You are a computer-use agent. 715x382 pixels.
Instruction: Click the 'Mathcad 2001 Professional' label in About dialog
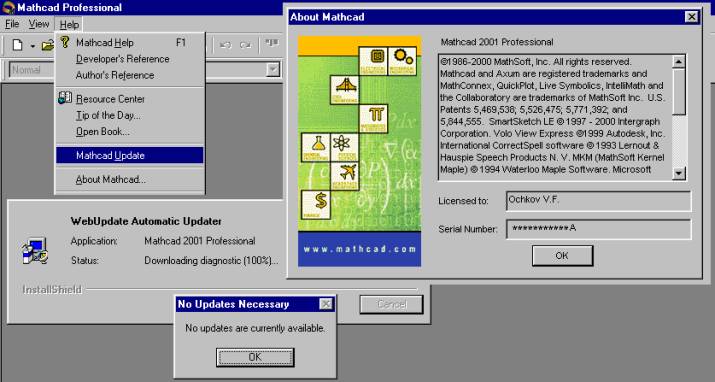(x=497, y=42)
